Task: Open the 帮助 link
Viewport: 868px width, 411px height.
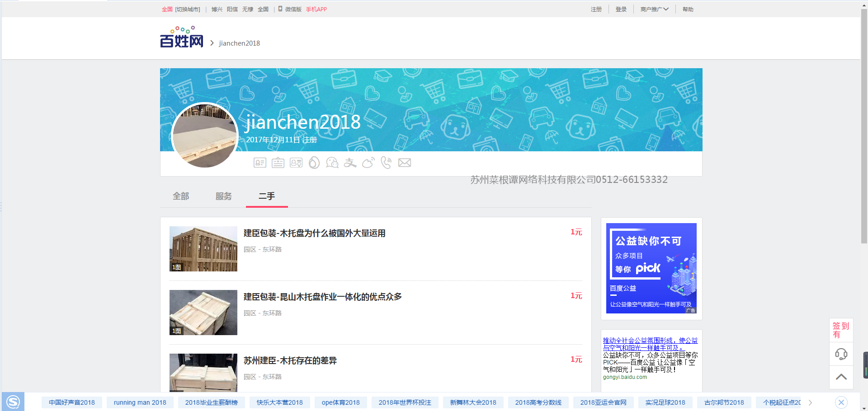Action: [x=688, y=9]
